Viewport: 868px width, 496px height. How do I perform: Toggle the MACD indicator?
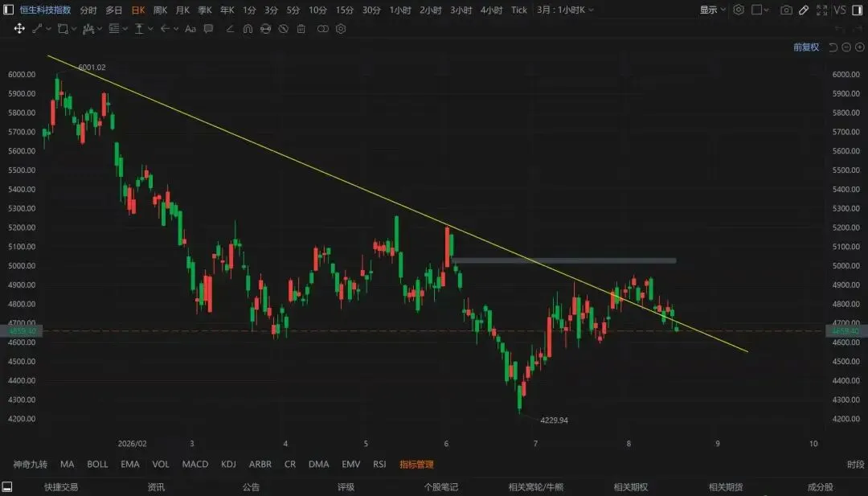(195, 465)
